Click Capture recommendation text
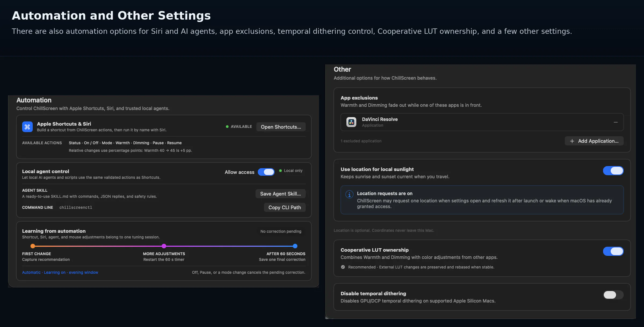The height and width of the screenshot is (327, 644). (46, 260)
